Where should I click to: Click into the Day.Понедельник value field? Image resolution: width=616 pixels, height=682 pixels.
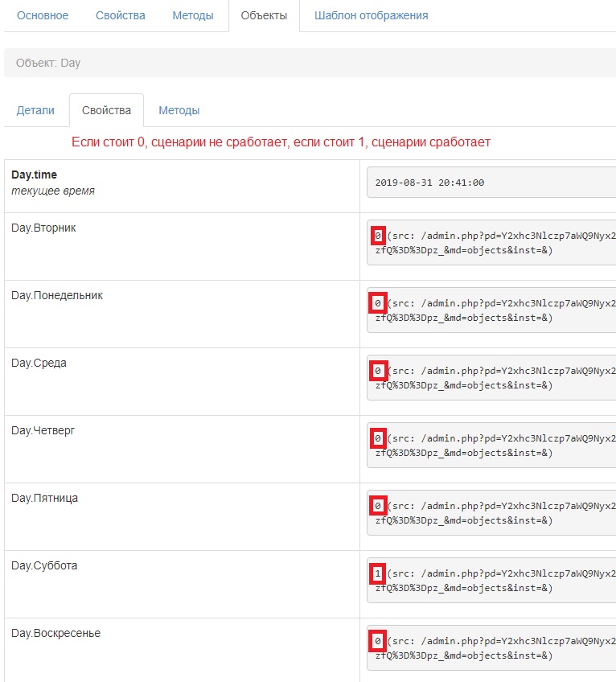(x=491, y=310)
